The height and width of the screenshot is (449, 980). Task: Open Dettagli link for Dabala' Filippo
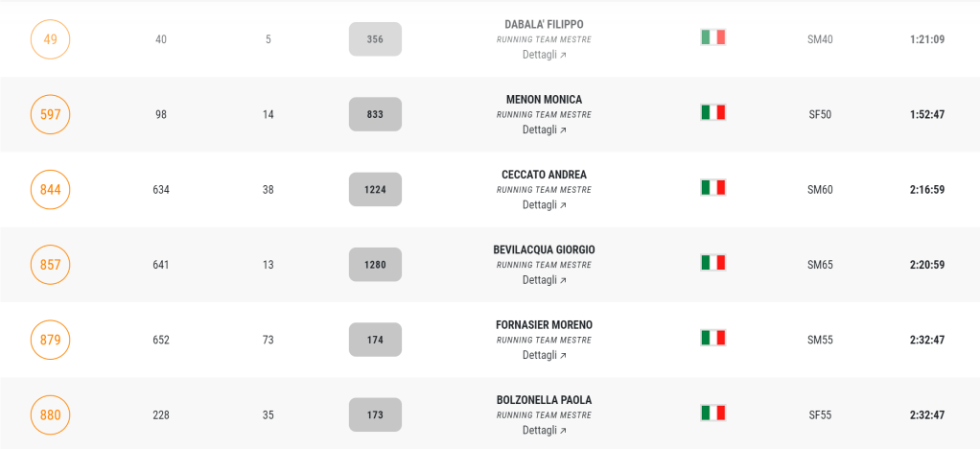pos(544,55)
